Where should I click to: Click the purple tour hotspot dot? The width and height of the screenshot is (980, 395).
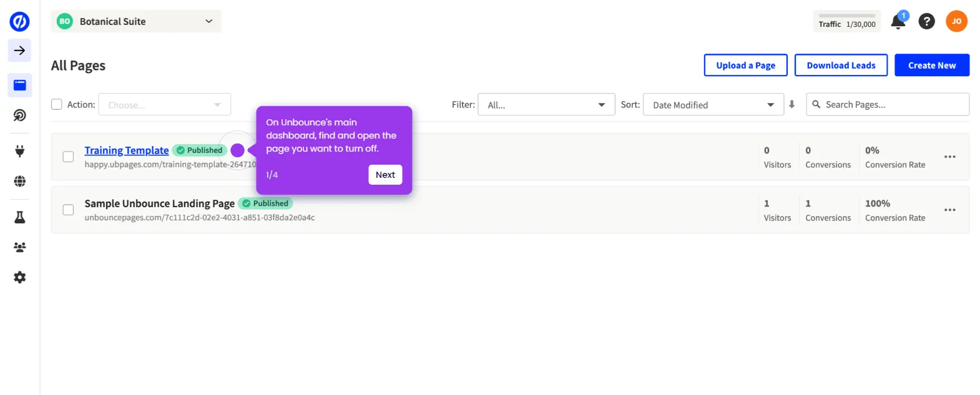(x=237, y=150)
